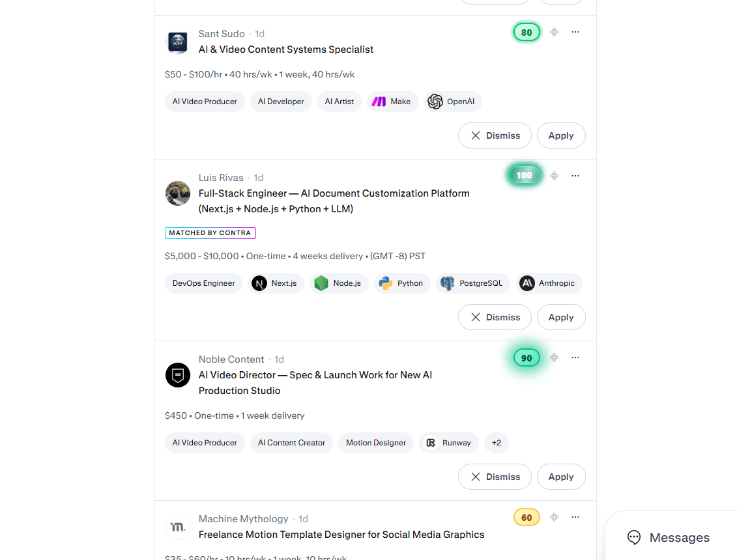The image size is (737, 560).
Task: Expand the +2 additional skills tag
Action: pyautogui.click(x=497, y=443)
